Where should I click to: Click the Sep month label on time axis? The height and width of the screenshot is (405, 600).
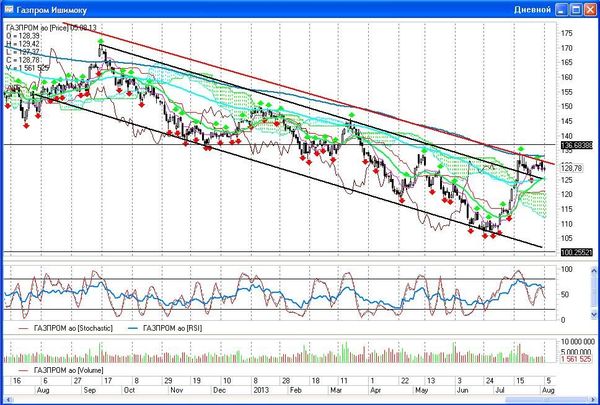pos(90,390)
